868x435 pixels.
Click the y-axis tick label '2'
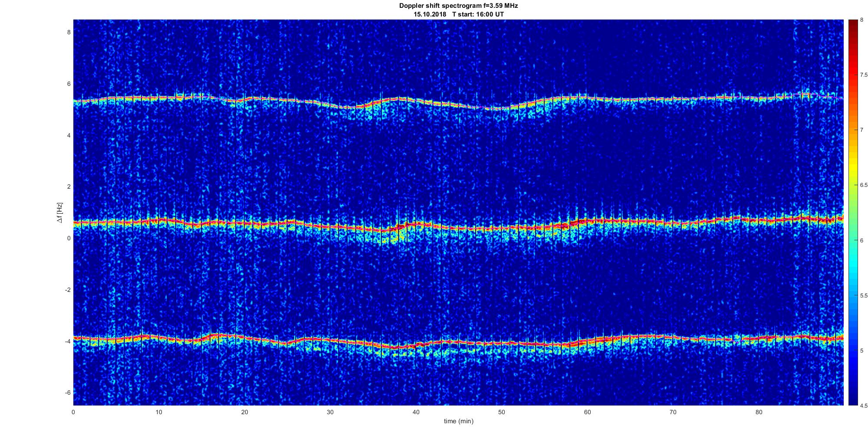[x=69, y=186]
